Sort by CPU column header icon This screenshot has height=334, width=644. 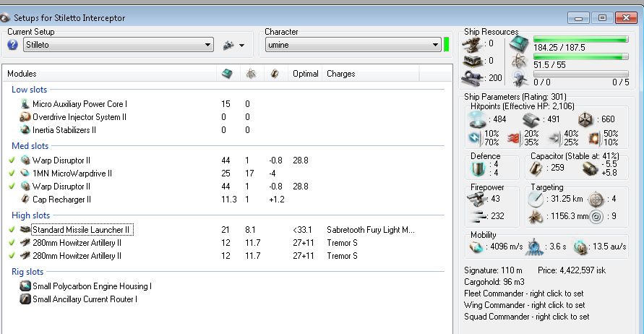click(x=227, y=74)
